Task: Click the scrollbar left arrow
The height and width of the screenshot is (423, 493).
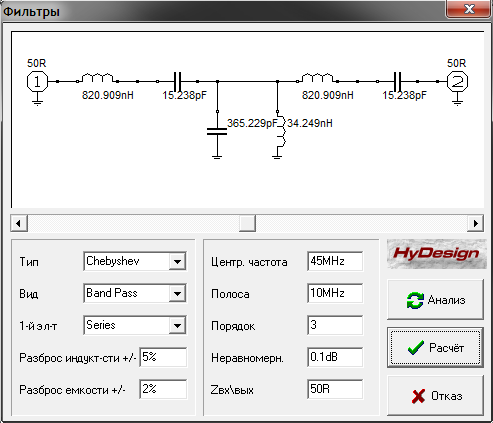Action: (19, 223)
